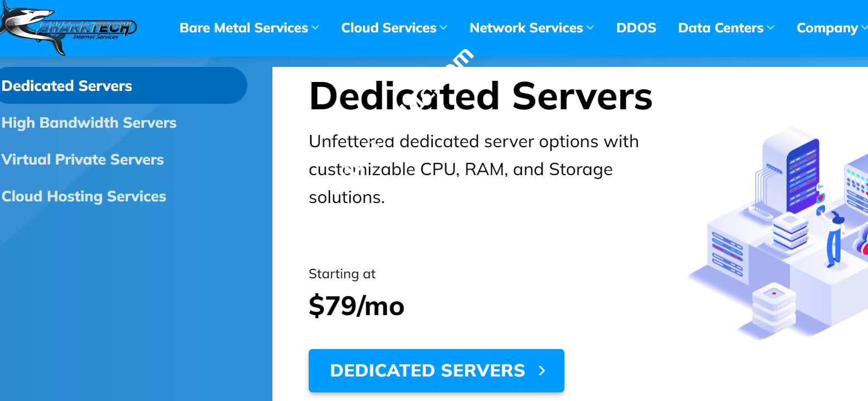Open the Data Centers dropdown
Image resolution: width=868 pixels, height=401 pixels.
(772, 27)
